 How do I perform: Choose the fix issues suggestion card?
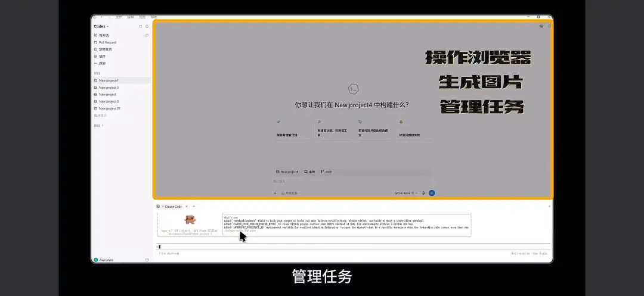pos(415,129)
